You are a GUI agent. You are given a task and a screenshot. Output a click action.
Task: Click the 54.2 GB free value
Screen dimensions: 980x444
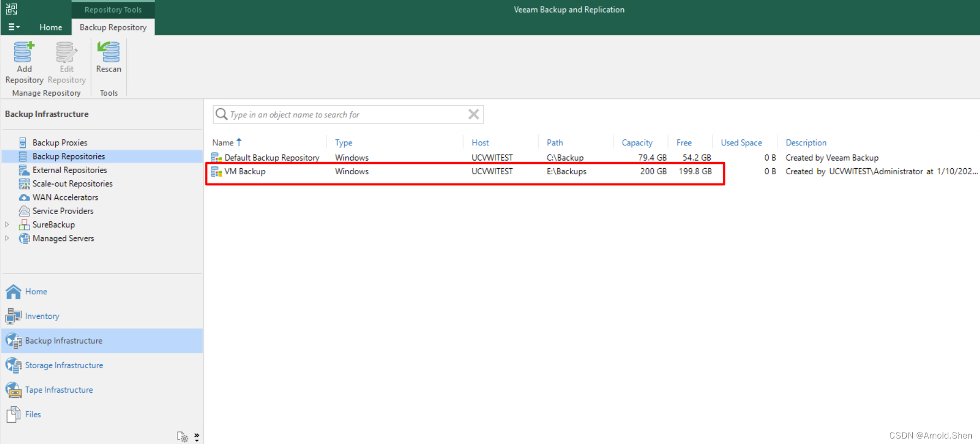pyautogui.click(x=697, y=158)
